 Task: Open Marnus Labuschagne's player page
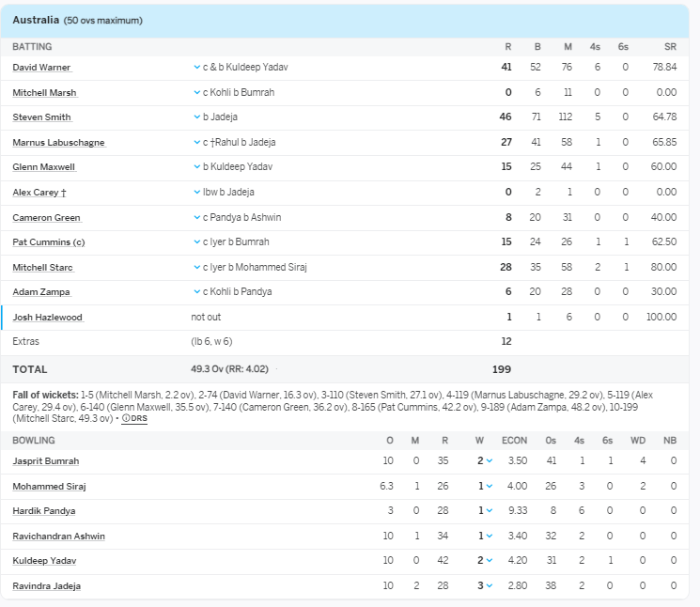point(58,143)
